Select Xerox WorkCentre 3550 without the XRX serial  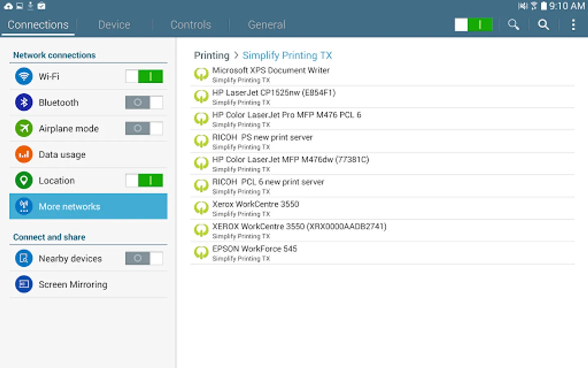[382, 208]
